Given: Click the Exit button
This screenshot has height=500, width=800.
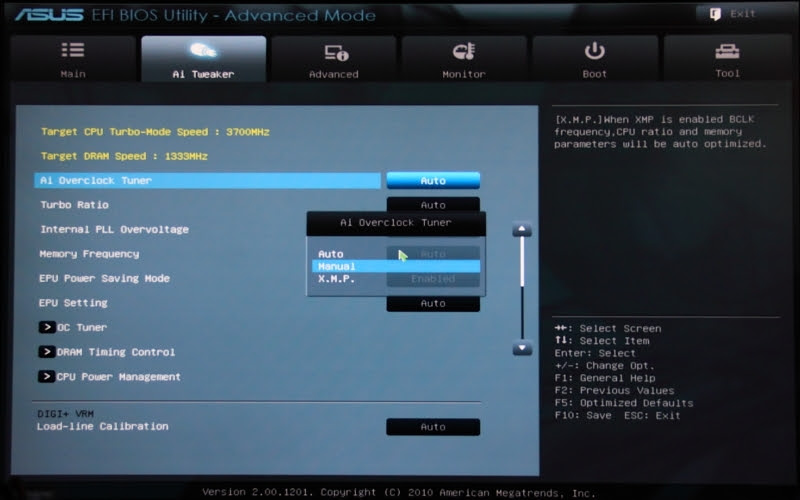Looking at the screenshot, I should (733, 14).
